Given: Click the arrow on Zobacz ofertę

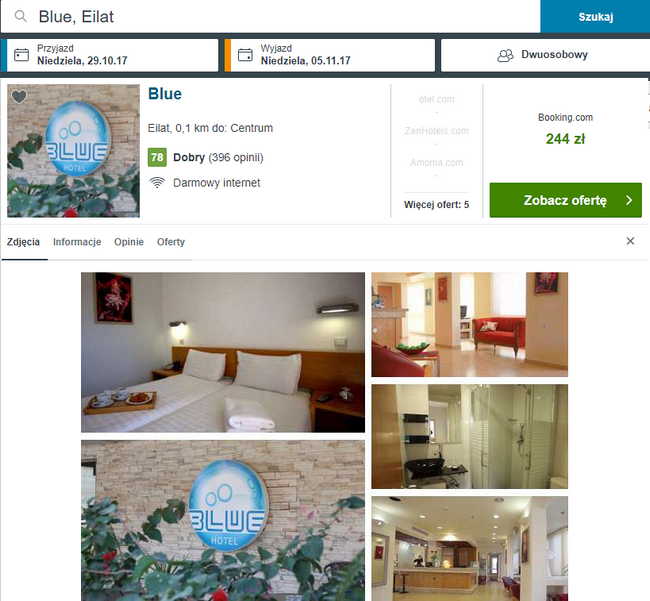Looking at the screenshot, I should point(629,200).
